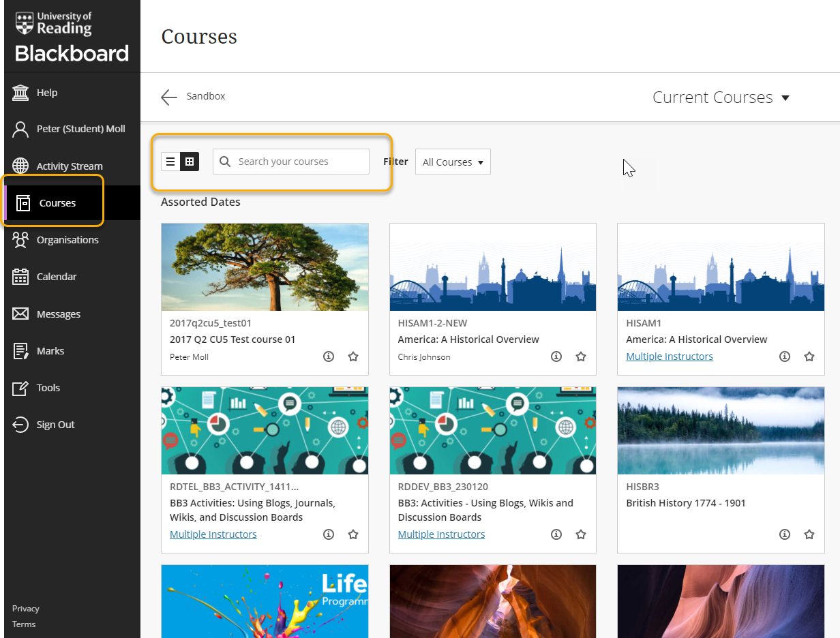This screenshot has height=638, width=840.
Task: Open Multiple Instructors for RDDEV_BB3_230120
Action: tap(442, 534)
